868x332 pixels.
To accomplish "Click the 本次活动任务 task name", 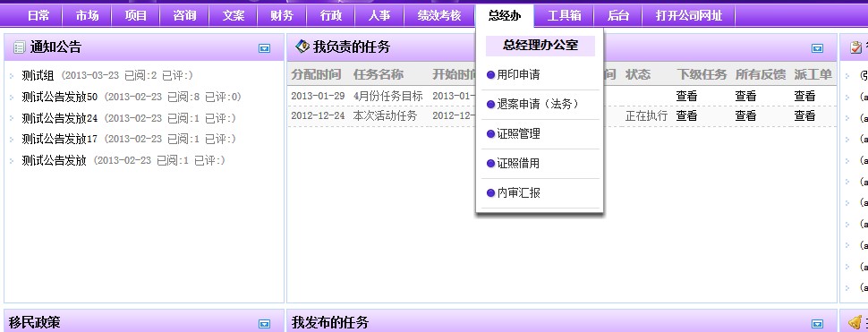I will coord(386,116).
